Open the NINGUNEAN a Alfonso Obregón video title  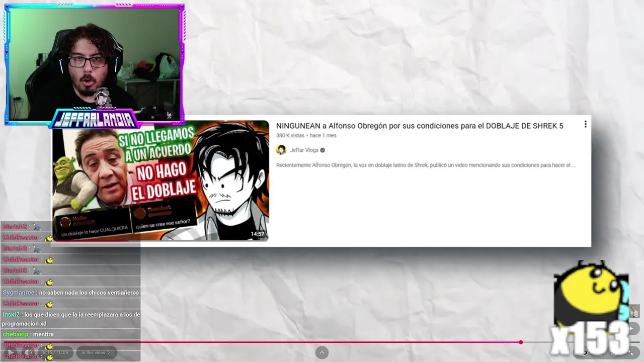(x=420, y=126)
